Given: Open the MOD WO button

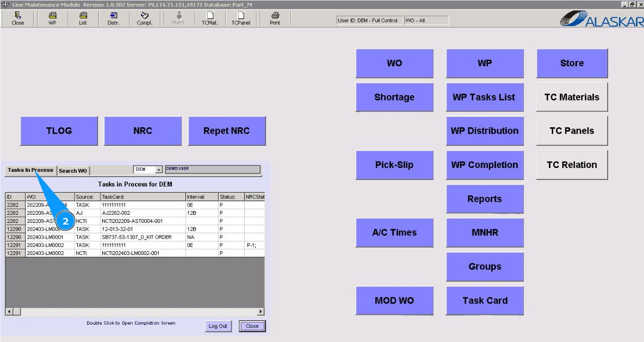Looking at the screenshot, I should point(394,301).
